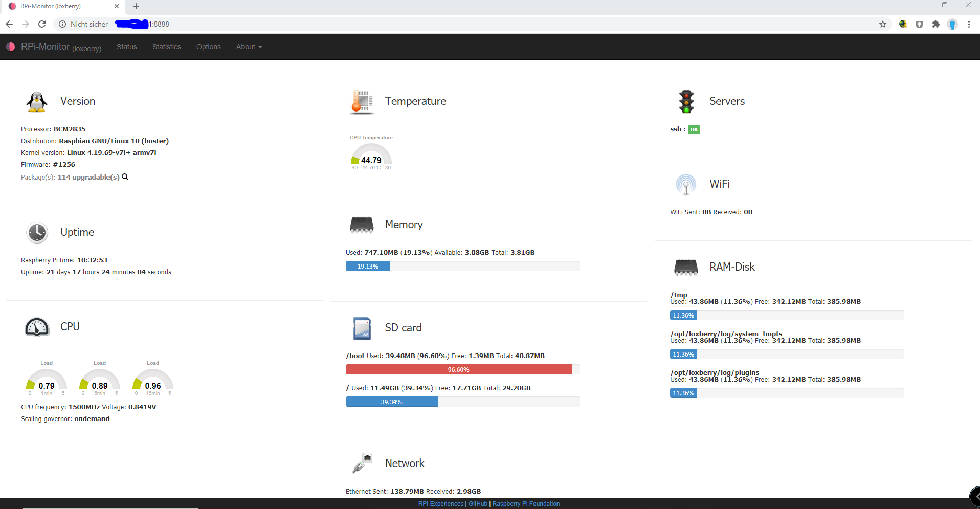Open the Chrome profile avatar
The width and height of the screenshot is (980, 509).
pos(952,24)
